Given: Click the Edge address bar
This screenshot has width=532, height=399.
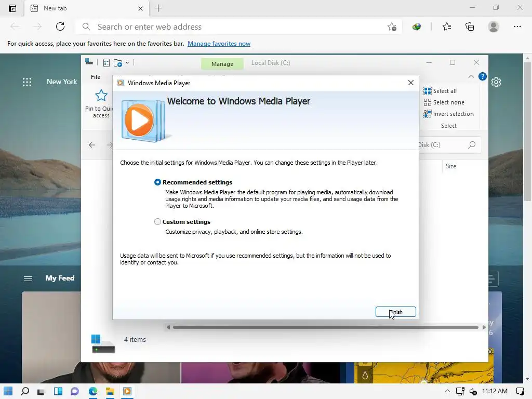Looking at the screenshot, I should coord(237,27).
